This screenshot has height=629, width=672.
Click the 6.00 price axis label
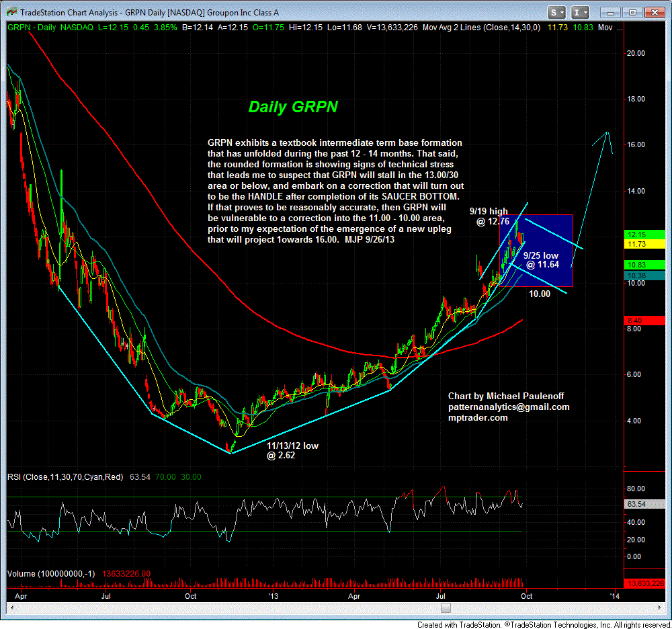(x=634, y=374)
